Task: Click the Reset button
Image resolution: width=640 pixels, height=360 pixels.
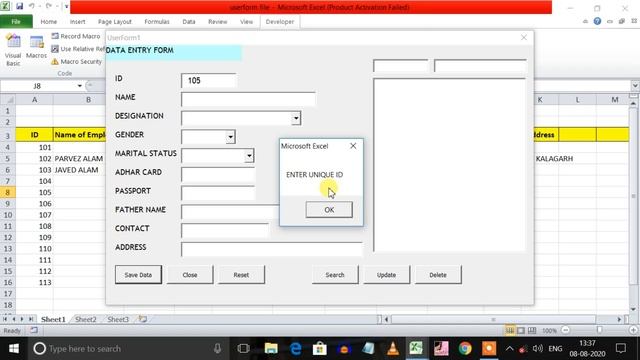Action: point(241,275)
